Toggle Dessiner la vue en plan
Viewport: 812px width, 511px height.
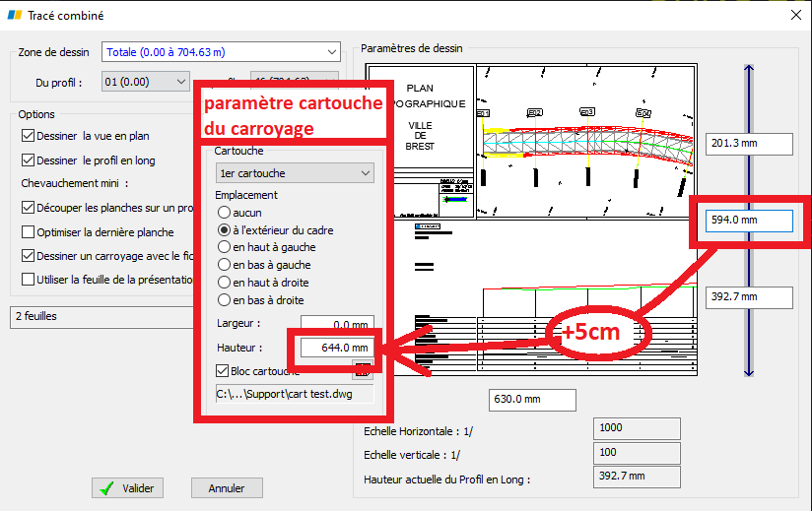[x=28, y=136]
